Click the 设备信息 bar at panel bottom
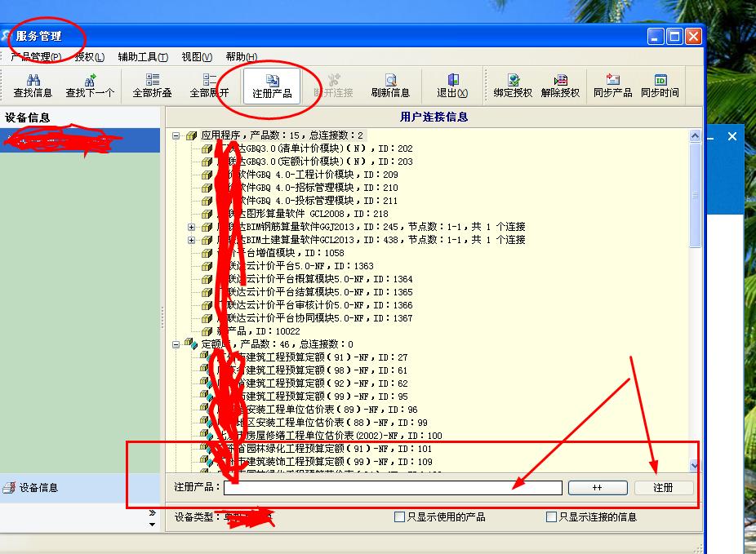 (80, 488)
